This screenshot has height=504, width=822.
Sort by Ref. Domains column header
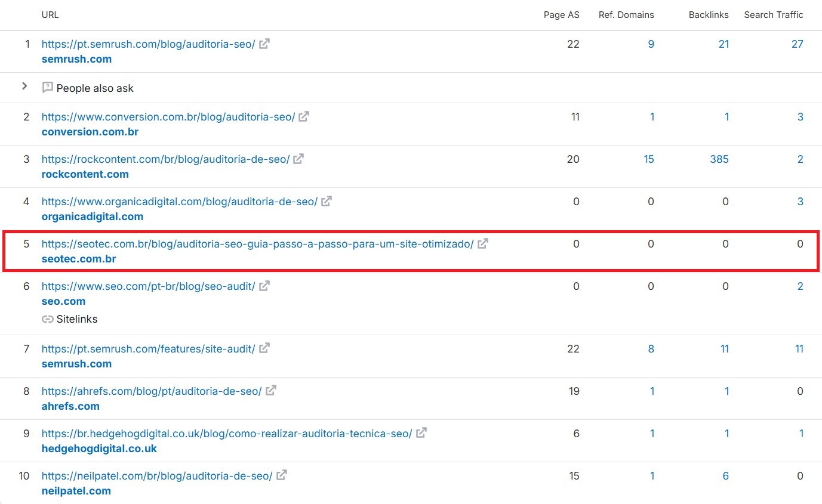626,15
